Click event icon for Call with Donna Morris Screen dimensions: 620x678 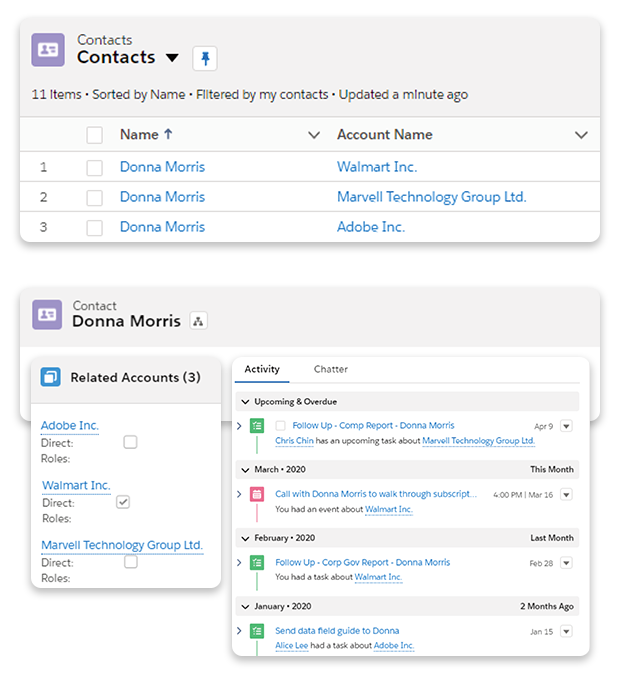pos(257,494)
